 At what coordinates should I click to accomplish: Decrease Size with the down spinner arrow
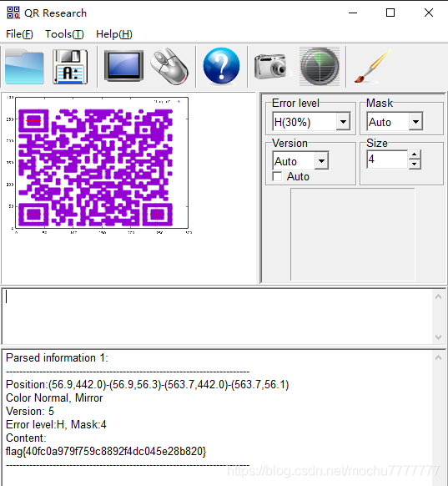(x=415, y=164)
